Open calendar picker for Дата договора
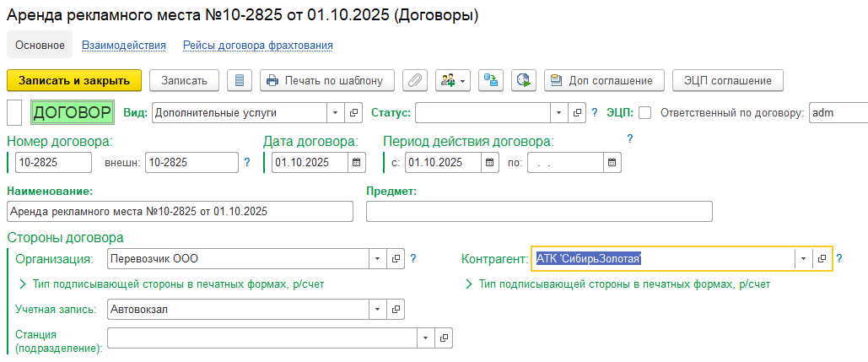The image size is (868, 362). 357,162
